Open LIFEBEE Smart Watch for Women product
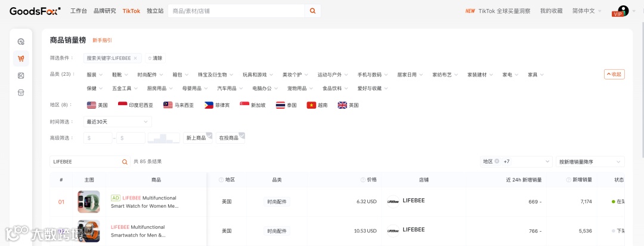644x246 pixels. [x=144, y=202]
